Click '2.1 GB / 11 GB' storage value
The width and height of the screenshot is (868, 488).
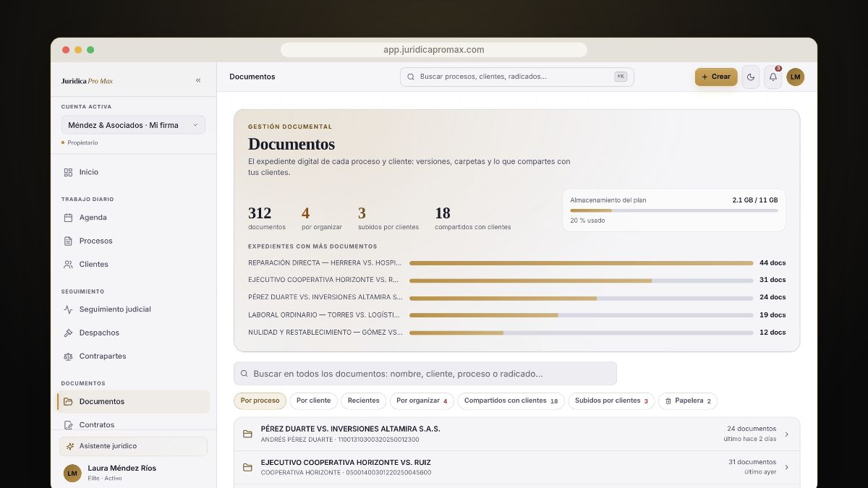(755, 200)
